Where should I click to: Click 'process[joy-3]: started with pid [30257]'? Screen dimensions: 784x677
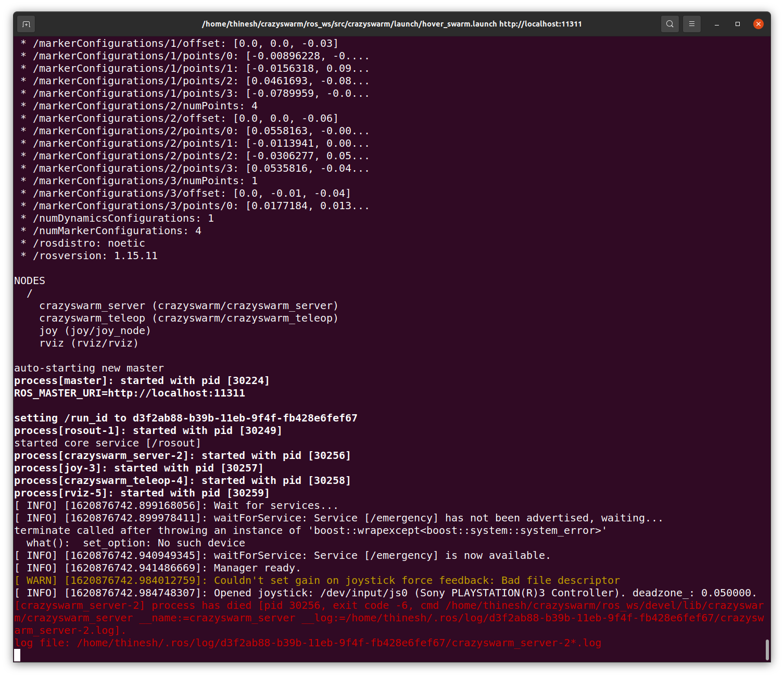[x=139, y=468]
